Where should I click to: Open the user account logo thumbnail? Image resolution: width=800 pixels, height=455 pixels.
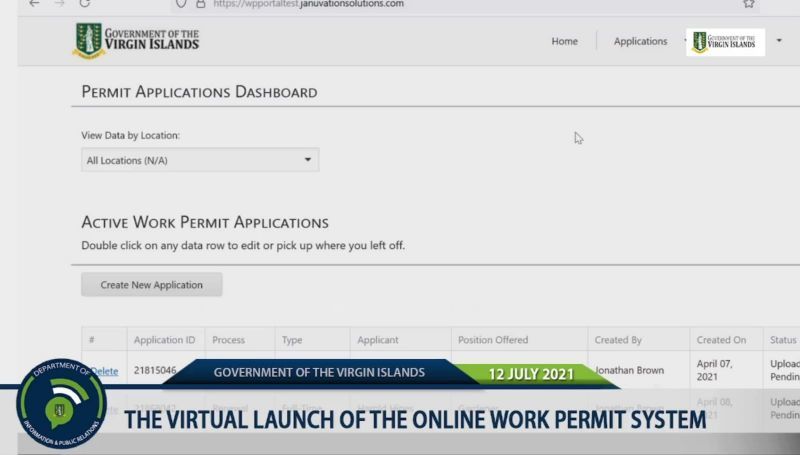[x=725, y=42]
